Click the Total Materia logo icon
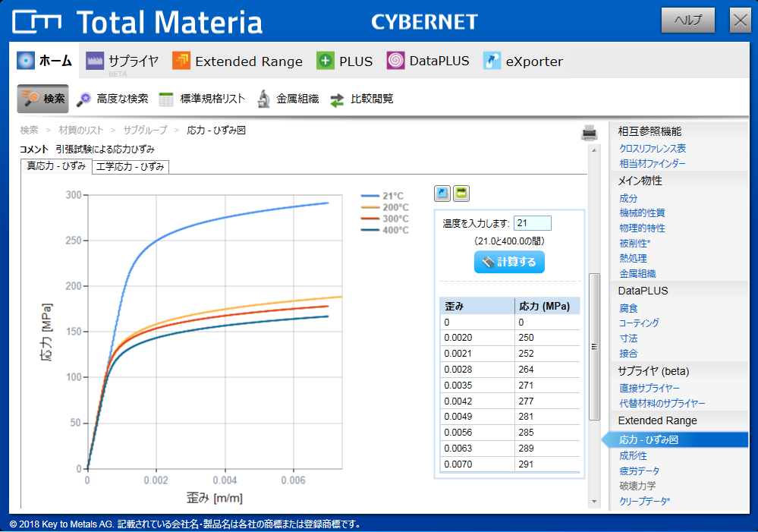This screenshot has width=758, height=532. [37, 22]
